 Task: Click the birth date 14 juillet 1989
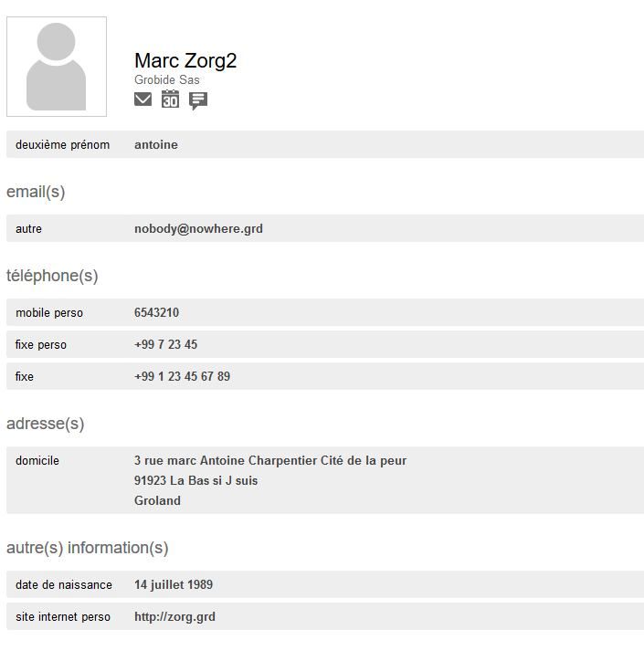(174, 584)
